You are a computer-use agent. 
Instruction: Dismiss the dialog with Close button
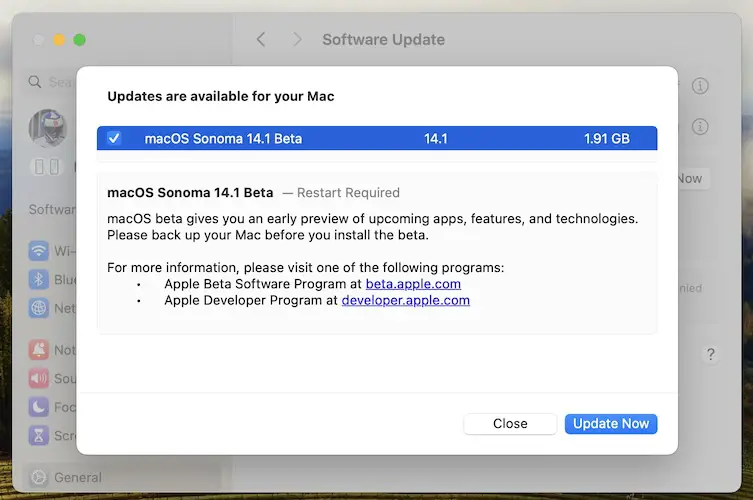coord(510,424)
